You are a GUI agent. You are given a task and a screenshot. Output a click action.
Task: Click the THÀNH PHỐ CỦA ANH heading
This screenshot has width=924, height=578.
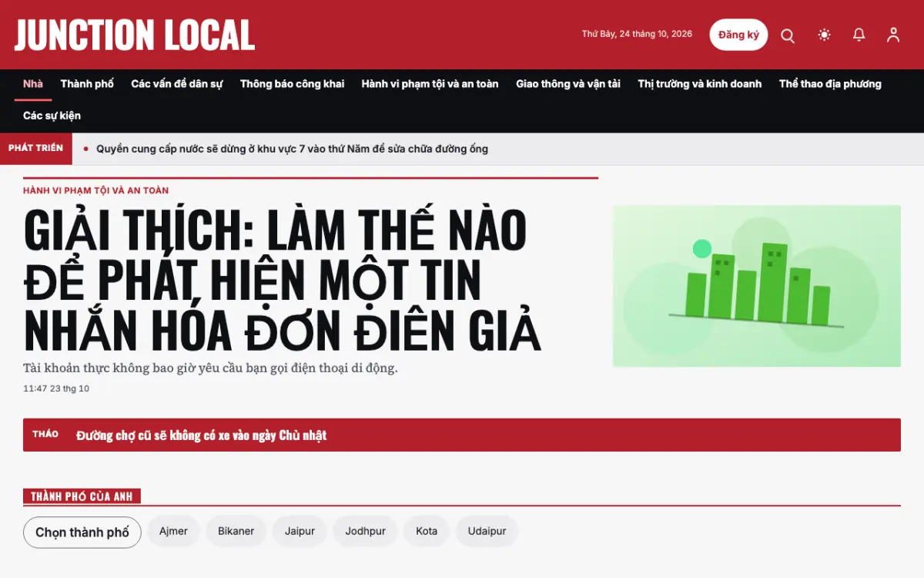(82, 497)
